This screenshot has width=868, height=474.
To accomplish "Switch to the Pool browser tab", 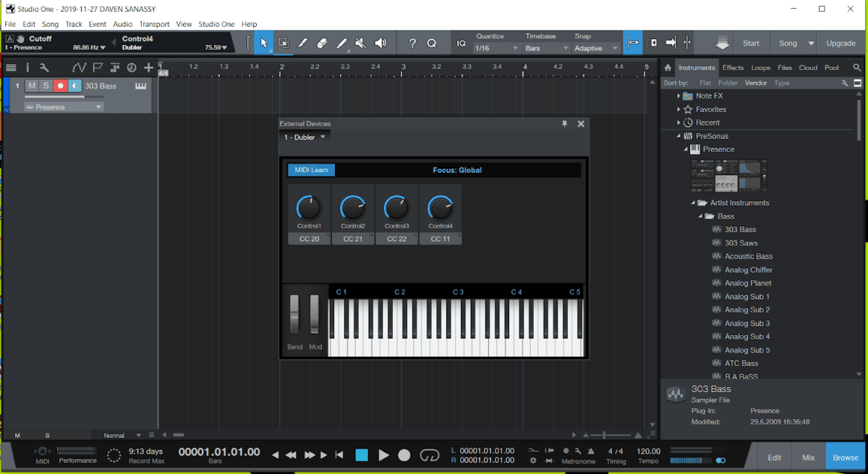I will (832, 68).
